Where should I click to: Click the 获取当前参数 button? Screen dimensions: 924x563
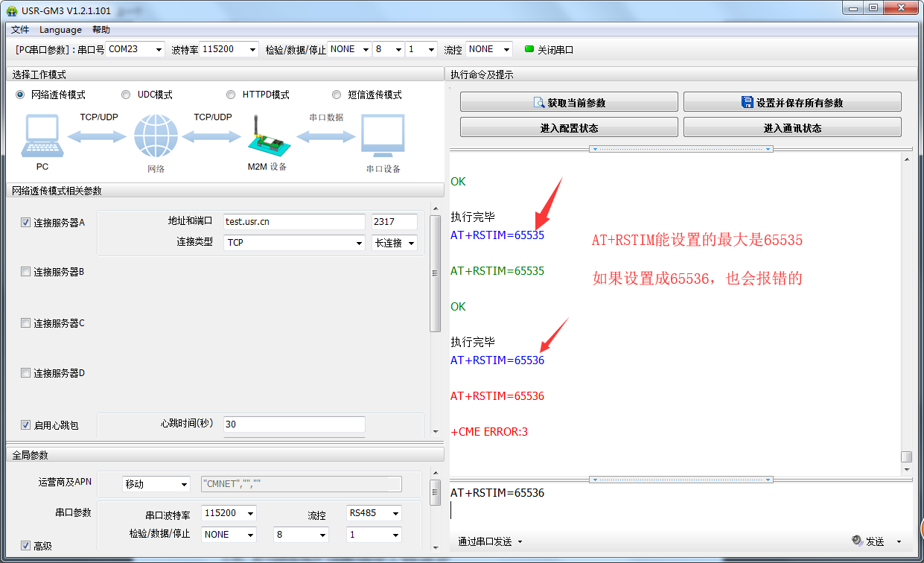click(x=569, y=103)
